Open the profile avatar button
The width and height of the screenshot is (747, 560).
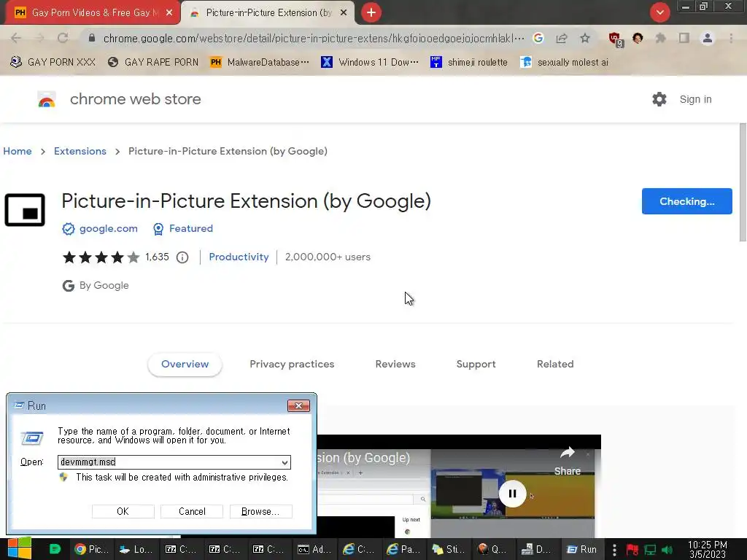coord(708,38)
